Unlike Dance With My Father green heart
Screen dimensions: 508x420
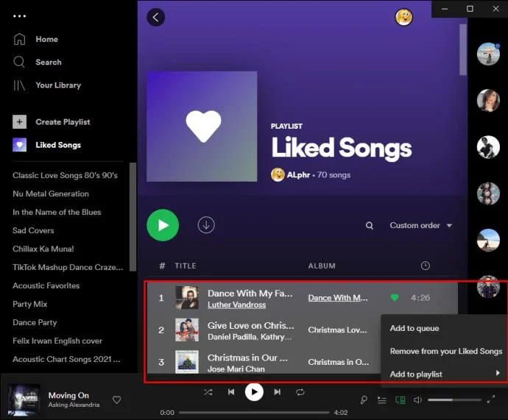pos(395,297)
